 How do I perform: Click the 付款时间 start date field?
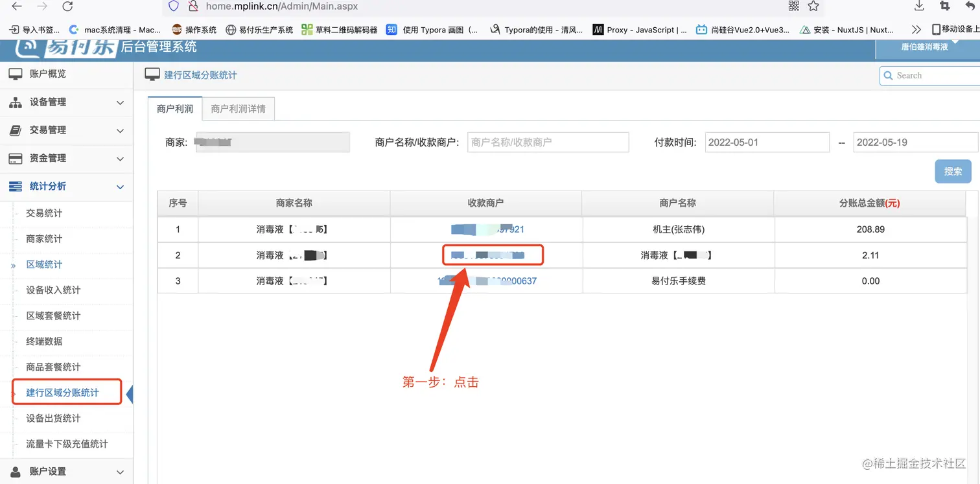pos(767,142)
